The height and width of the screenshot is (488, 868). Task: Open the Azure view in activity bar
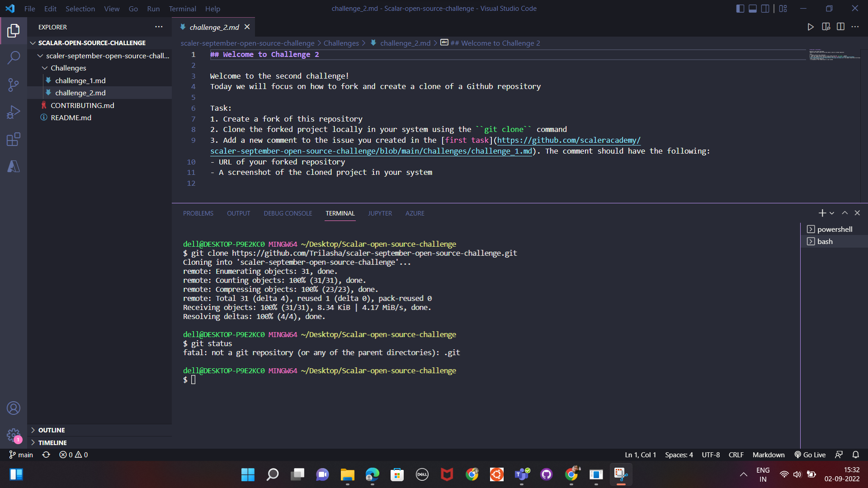click(x=14, y=166)
